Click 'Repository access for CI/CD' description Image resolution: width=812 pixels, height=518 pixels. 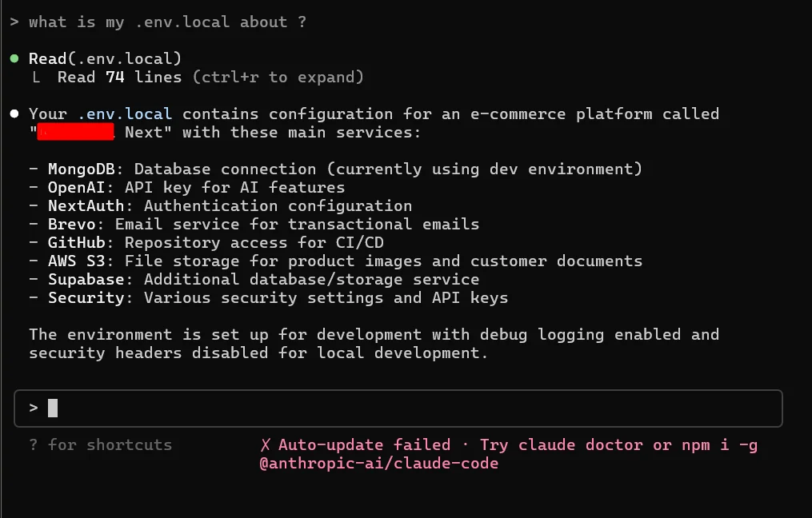[254, 243]
